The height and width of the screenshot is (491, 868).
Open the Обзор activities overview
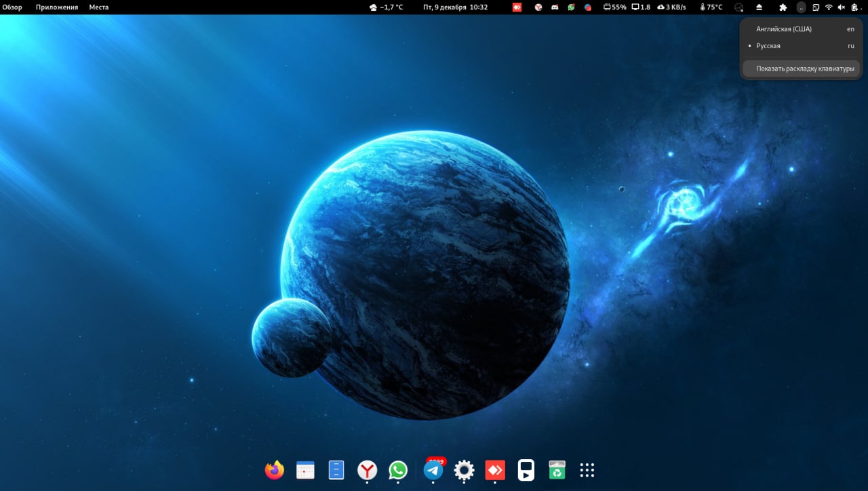point(12,7)
